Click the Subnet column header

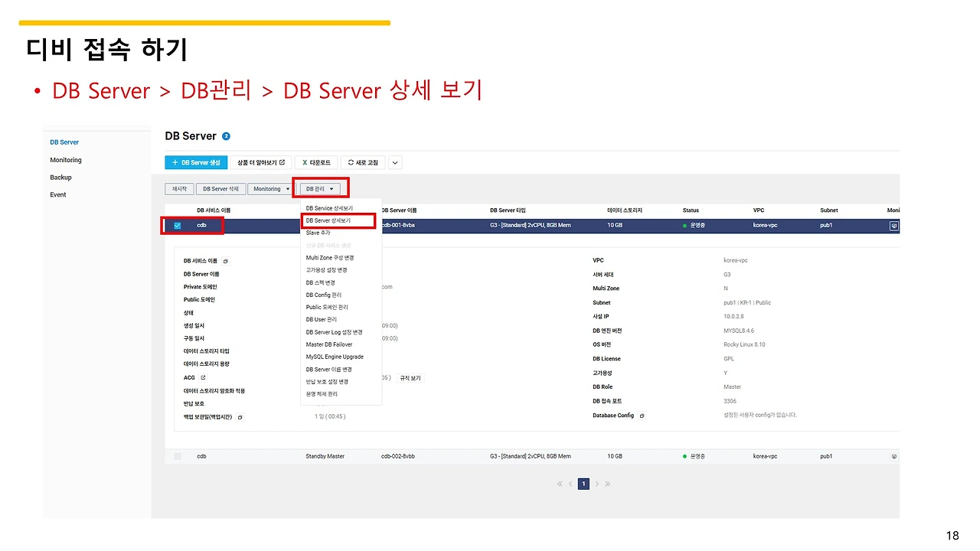(828, 210)
